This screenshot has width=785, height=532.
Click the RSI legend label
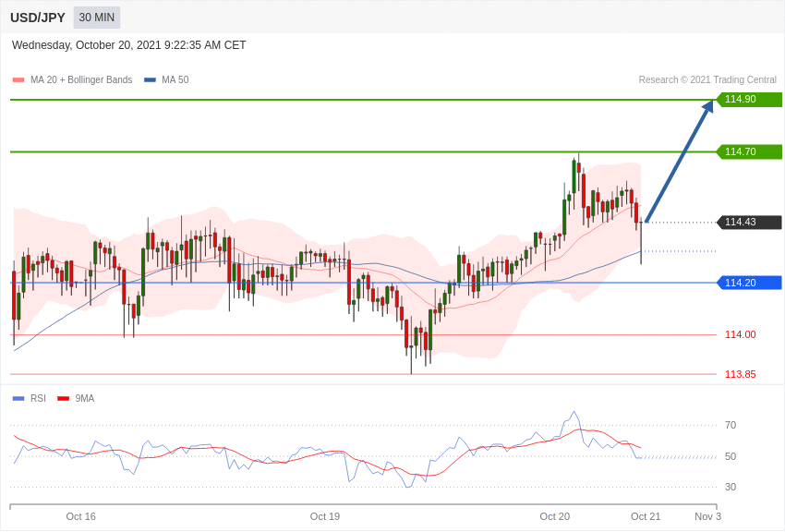coord(38,398)
